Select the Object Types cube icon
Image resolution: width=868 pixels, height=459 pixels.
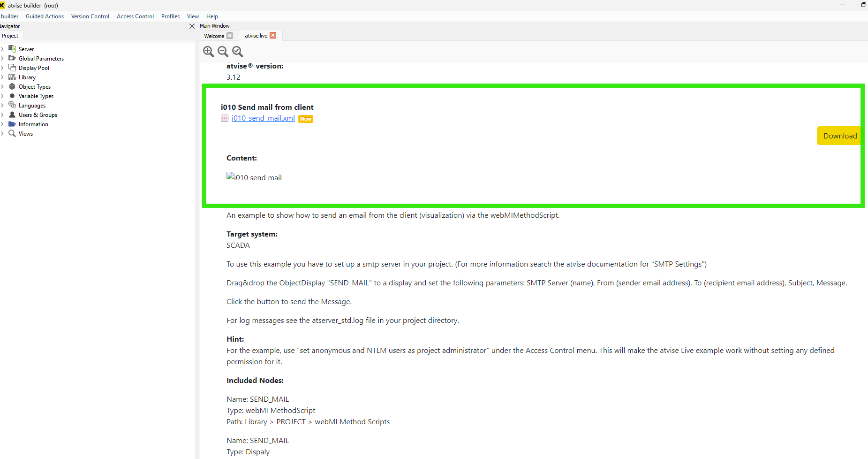[12, 86]
